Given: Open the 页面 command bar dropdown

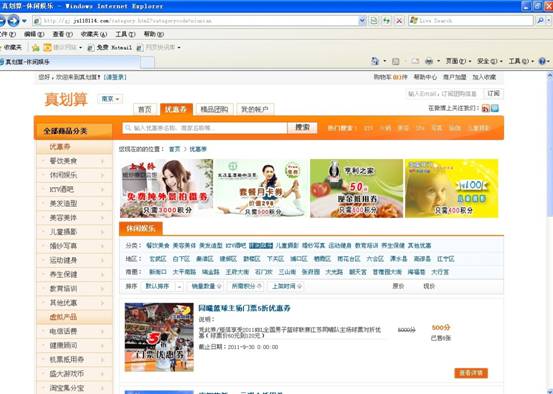Looking at the screenshot, I should point(458,61).
